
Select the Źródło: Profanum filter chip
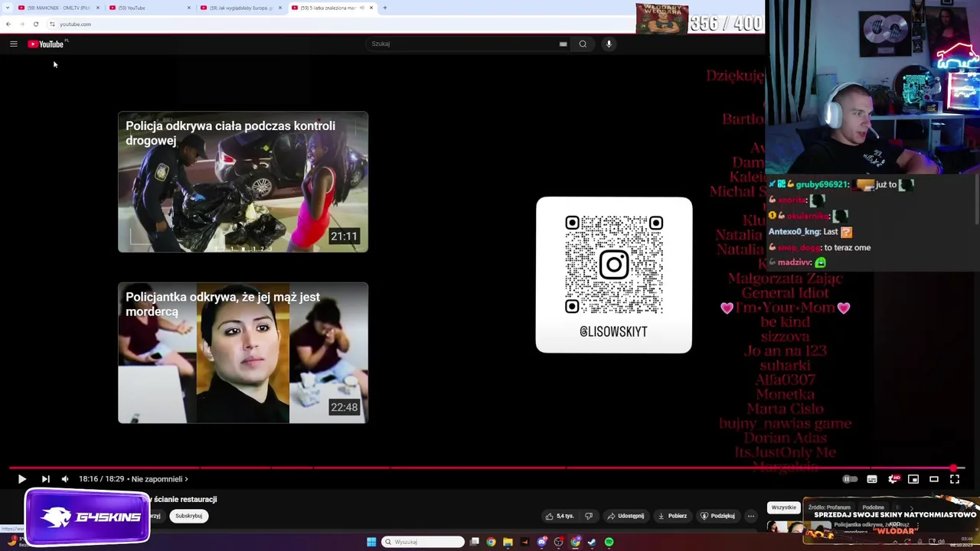[x=829, y=507]
